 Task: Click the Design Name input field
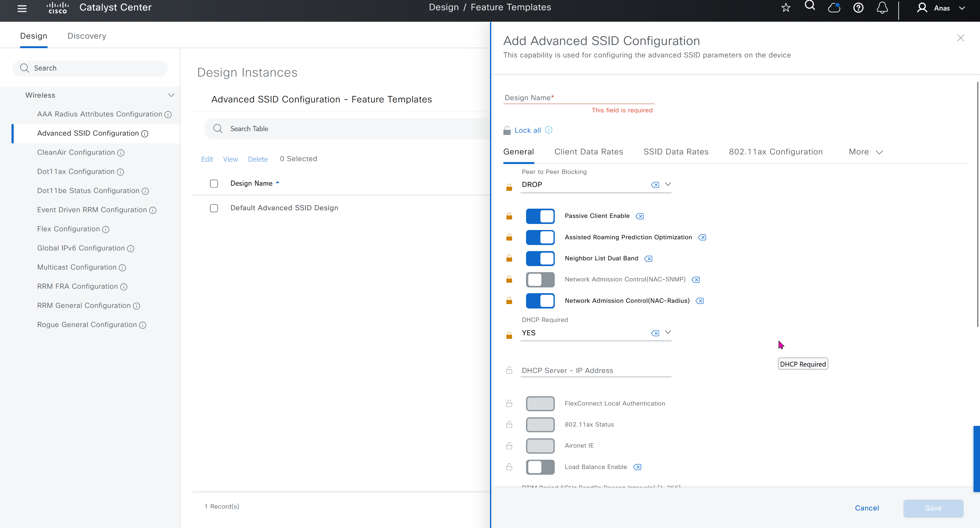578,98
